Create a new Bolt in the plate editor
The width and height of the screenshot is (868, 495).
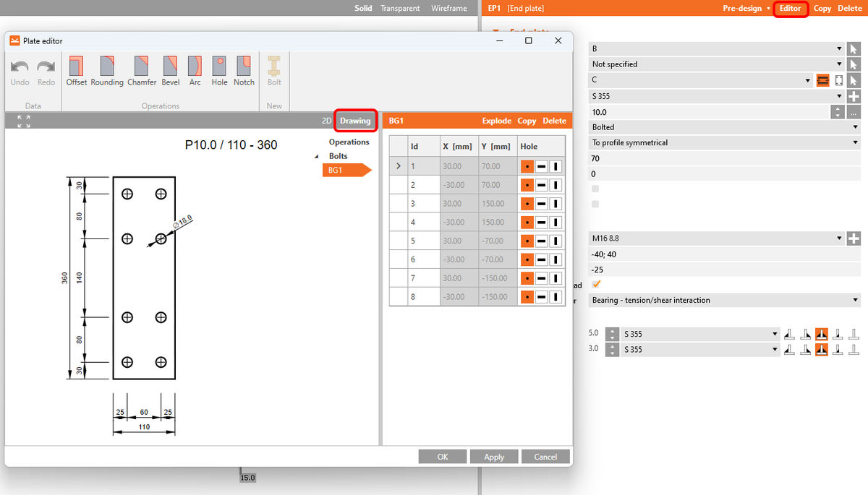coord(273,71)
